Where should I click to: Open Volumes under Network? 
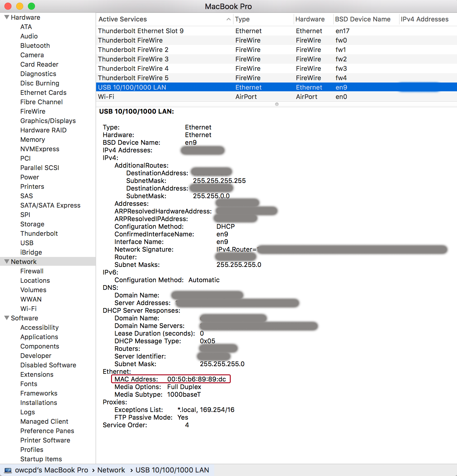(x=33, y=290)
